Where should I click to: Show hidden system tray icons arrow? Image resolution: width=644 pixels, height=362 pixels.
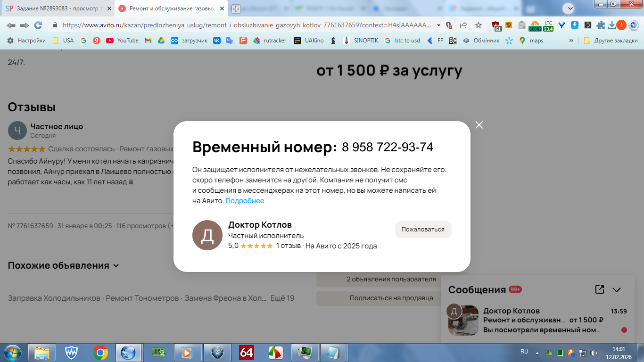[537, 352]
